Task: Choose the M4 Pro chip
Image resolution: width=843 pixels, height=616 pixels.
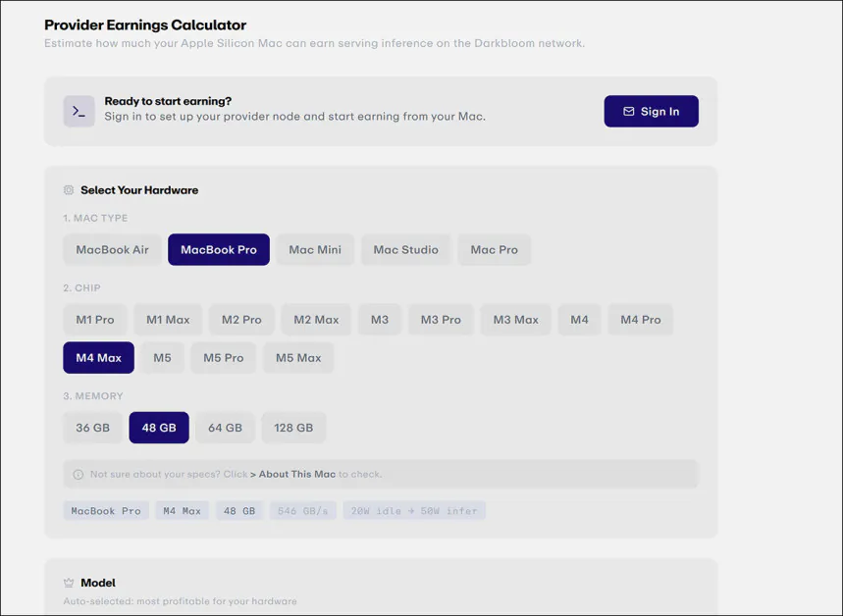Action: click(x=640, y=320)
